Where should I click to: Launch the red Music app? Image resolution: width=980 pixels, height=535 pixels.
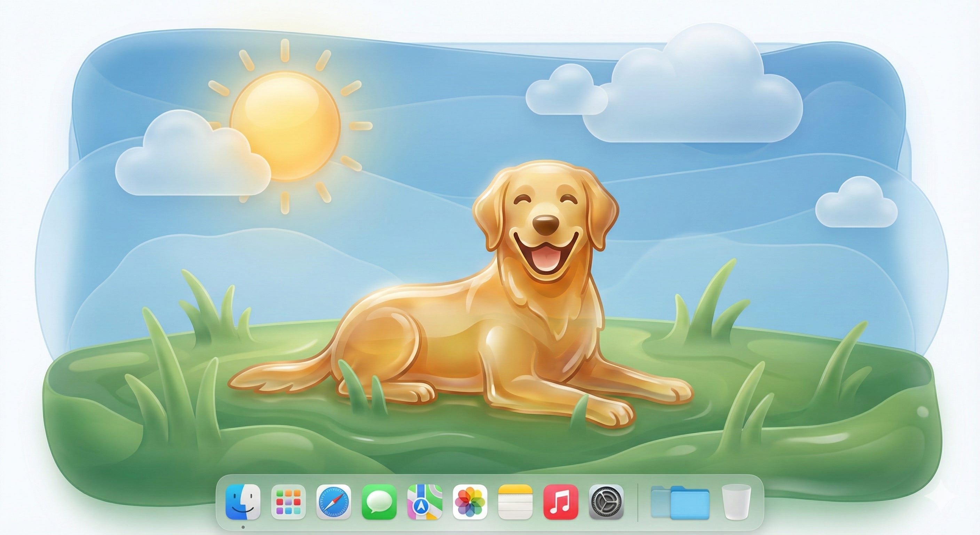pyautogui.click(x=561, y=502)
